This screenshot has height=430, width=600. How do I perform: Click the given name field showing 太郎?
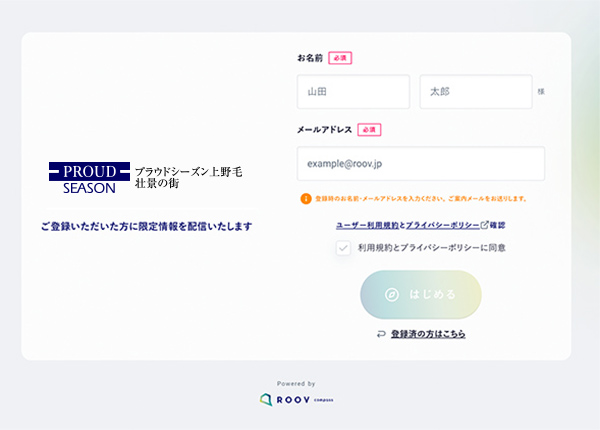[x=476, y=92]
